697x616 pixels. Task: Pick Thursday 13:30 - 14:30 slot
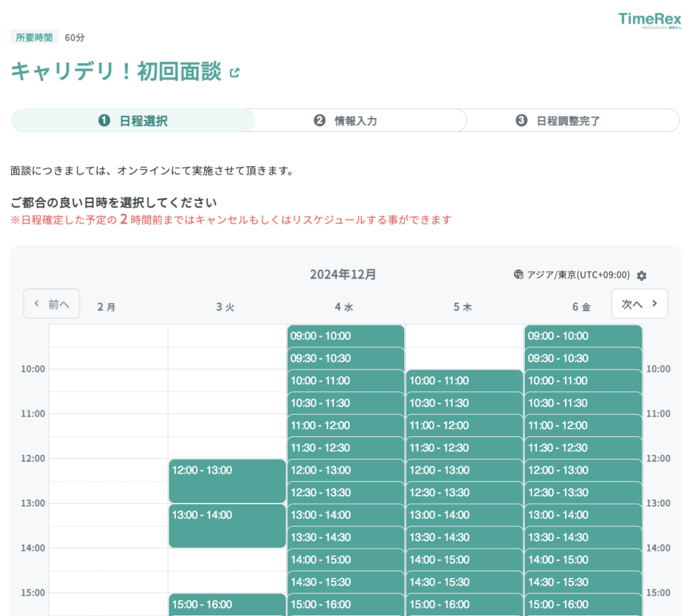[x=464, y=537]
